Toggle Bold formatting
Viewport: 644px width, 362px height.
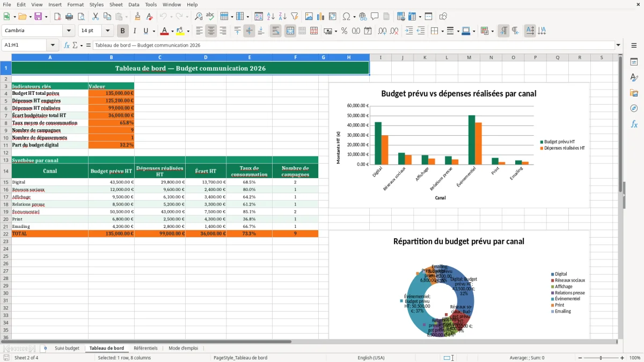pos(122,31)
